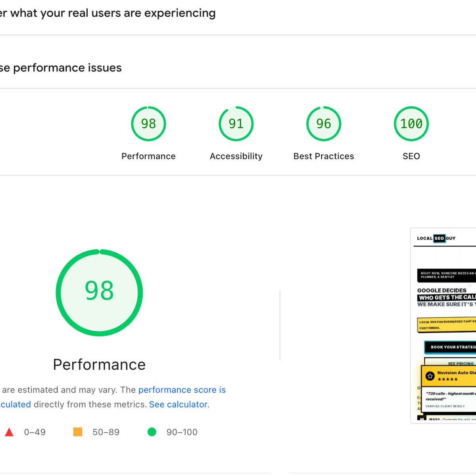Image resolution: width=476 pixels, height=476 pixels.
Task: Click the '0–49' legend text
Action: point(35,432)
